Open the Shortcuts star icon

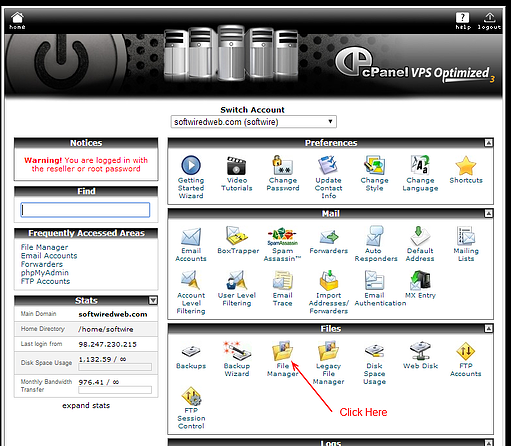[x=466, y=166]
